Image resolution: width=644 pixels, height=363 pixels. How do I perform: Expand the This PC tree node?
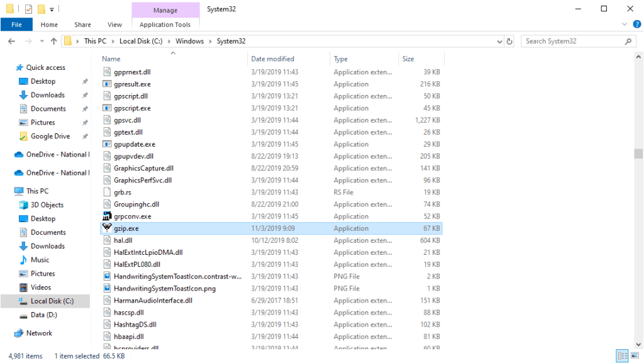(13, 191)
